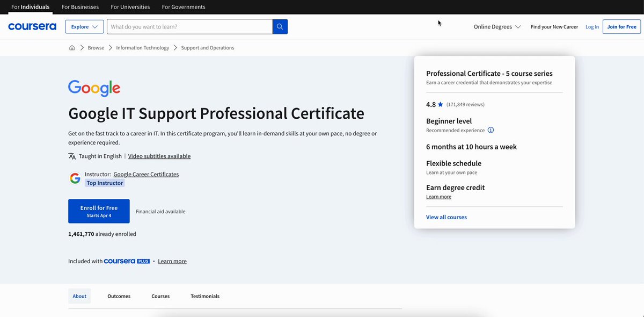Select the Outcomes tab
644x317 pixels.
[x=119, y=296]
